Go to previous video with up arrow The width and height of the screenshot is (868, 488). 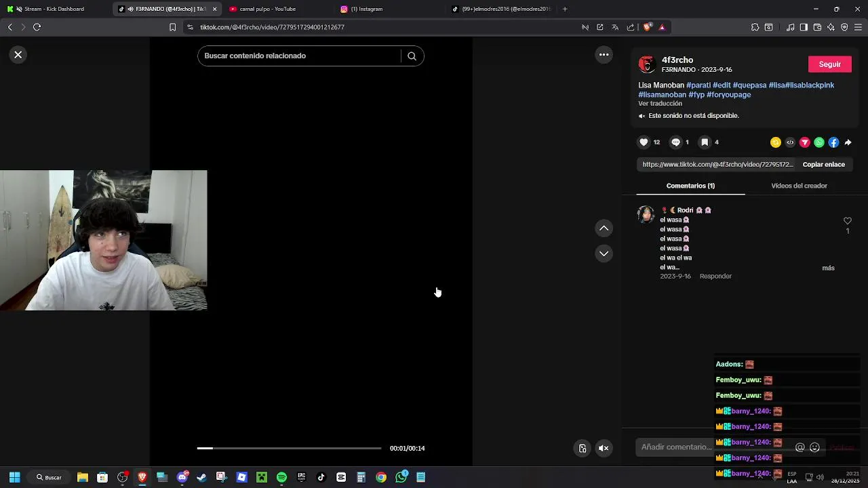coord(604,228)
